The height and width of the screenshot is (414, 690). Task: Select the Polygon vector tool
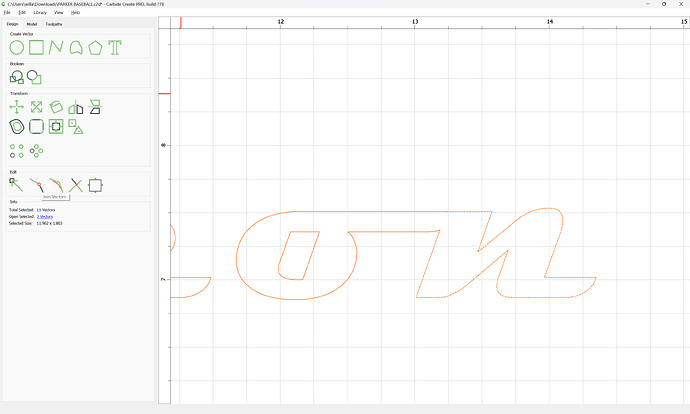[x=95, y=48]
